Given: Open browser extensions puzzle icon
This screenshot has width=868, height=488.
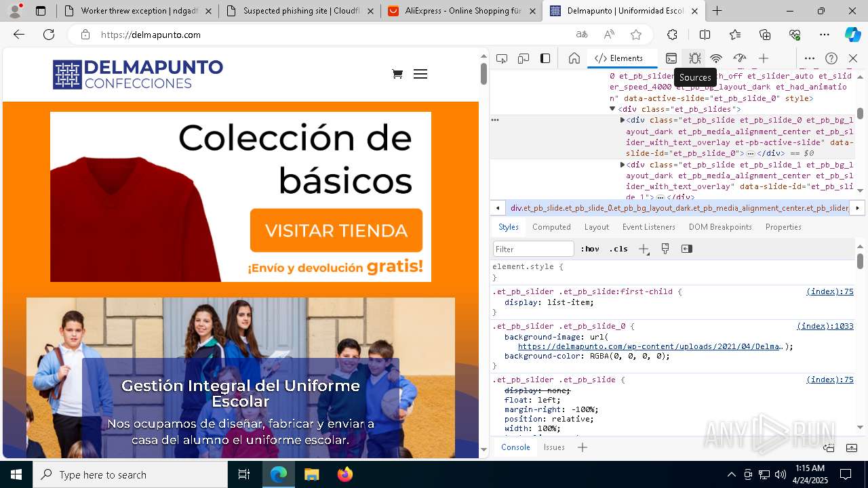Looking at the screenshot, I should pyautogui.click(x=672, y=35).
